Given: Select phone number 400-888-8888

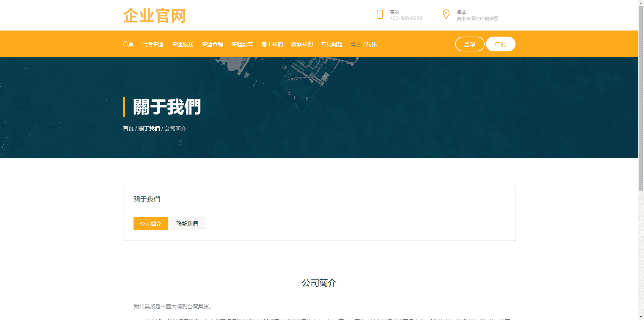Looking at the screenshot, I should pos(406,18).
